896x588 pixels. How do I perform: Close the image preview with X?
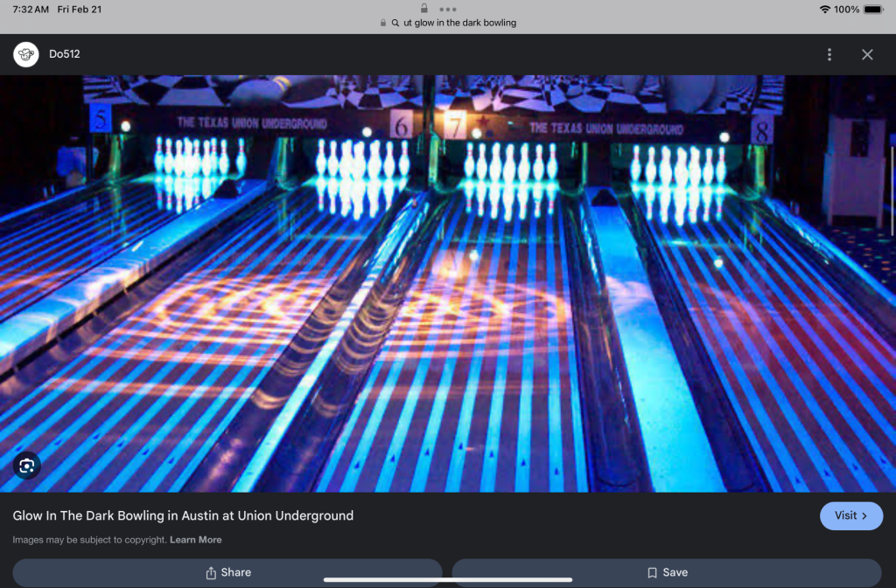(867, 54)
